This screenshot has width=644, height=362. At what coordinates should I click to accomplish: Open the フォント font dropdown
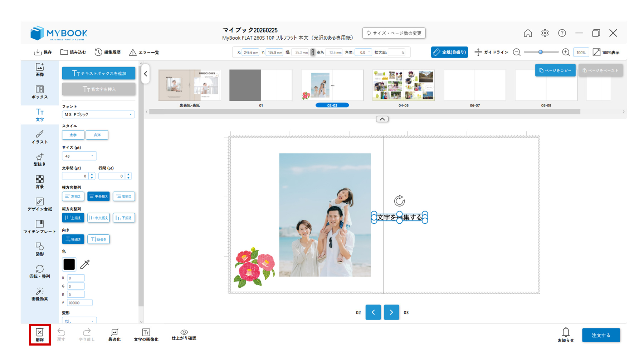pyautogui.click(x=98, y=114)
